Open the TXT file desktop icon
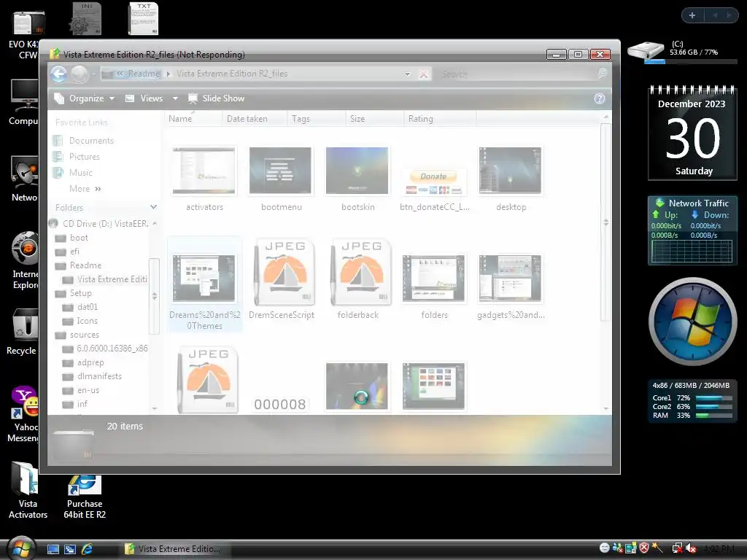The height and width of the screenshot is (560, 747). pos(144,18)
